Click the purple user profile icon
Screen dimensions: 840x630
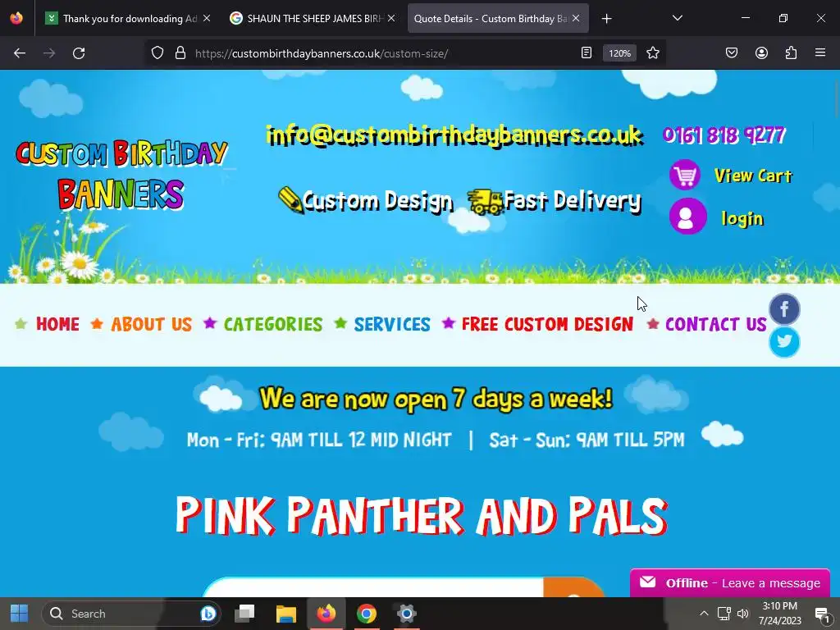[688, 217]
